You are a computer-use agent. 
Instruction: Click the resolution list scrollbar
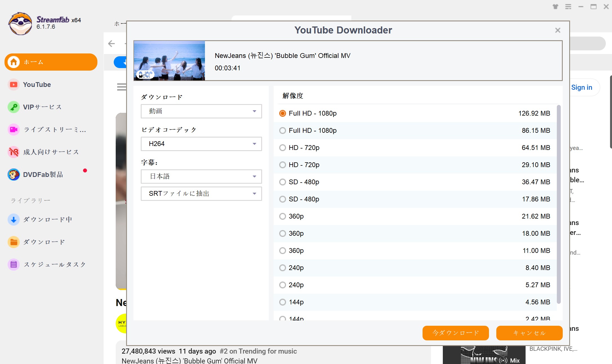pos(559,204)
